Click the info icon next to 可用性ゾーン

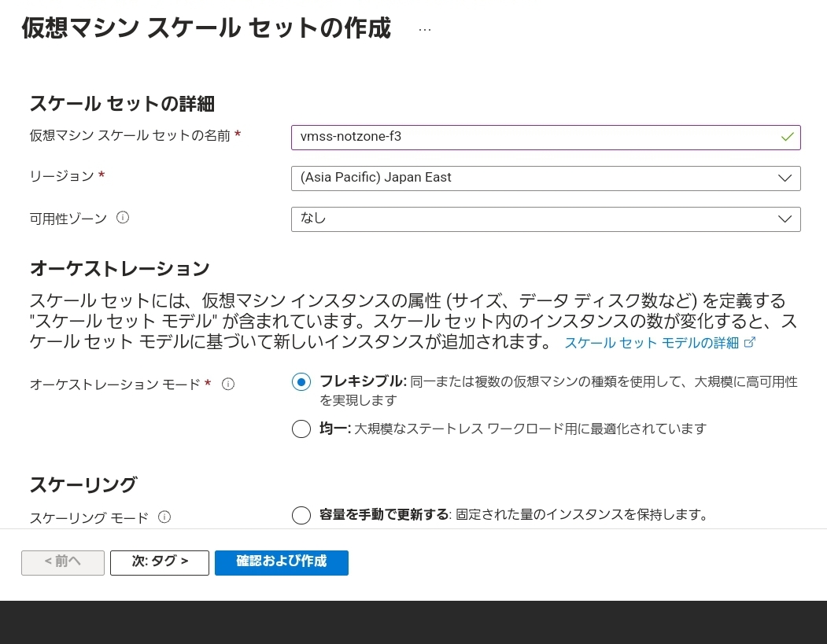tap(123, 218)
